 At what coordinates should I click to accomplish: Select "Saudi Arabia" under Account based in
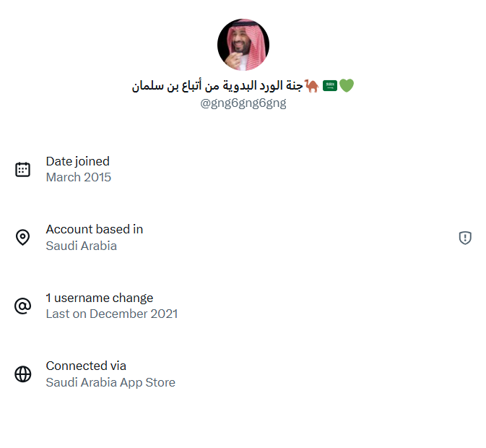click(x=81, y=246)
